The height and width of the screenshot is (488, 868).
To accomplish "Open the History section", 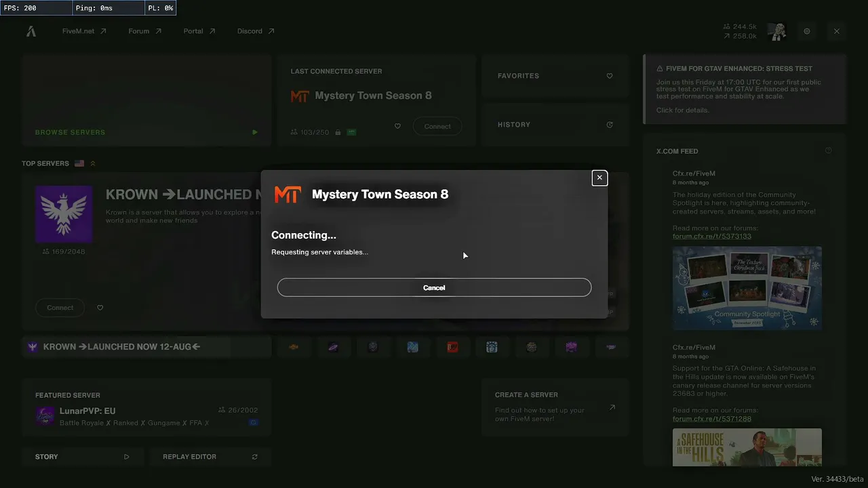I will (x=555, y=125).
